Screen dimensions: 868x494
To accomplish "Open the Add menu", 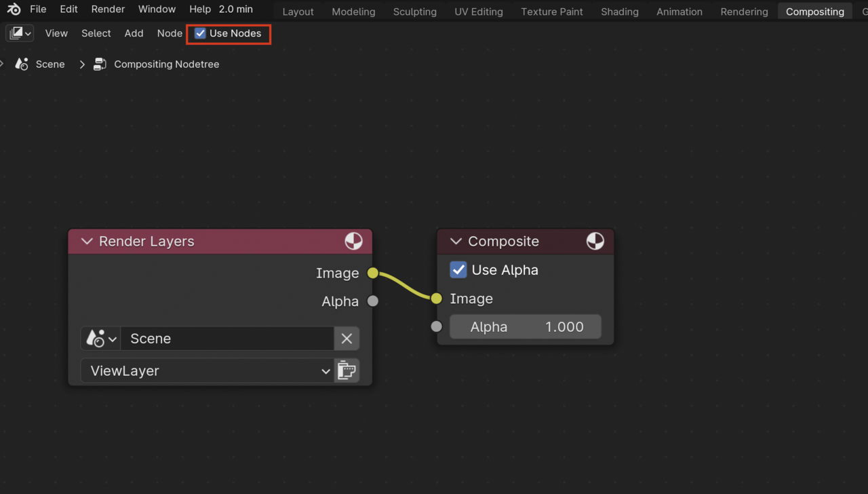I will pyautogui.click(x=134, y=33).
